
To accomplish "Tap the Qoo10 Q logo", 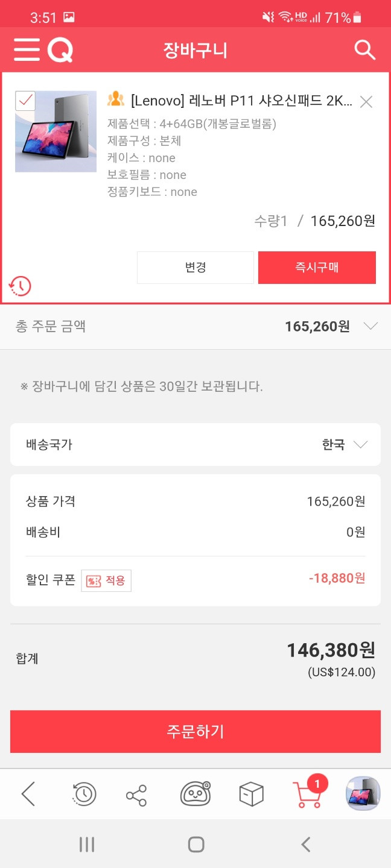I will coord(60,50).
